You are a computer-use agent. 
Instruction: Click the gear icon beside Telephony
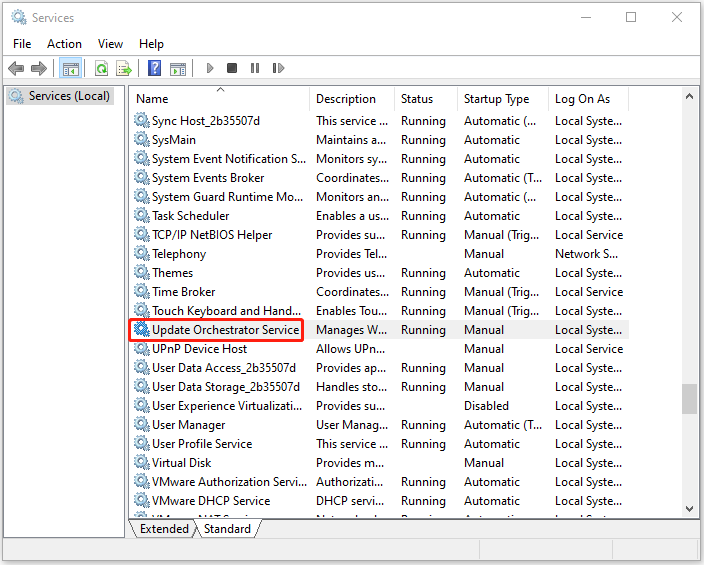pyautogui.click(x=142, y=254)
